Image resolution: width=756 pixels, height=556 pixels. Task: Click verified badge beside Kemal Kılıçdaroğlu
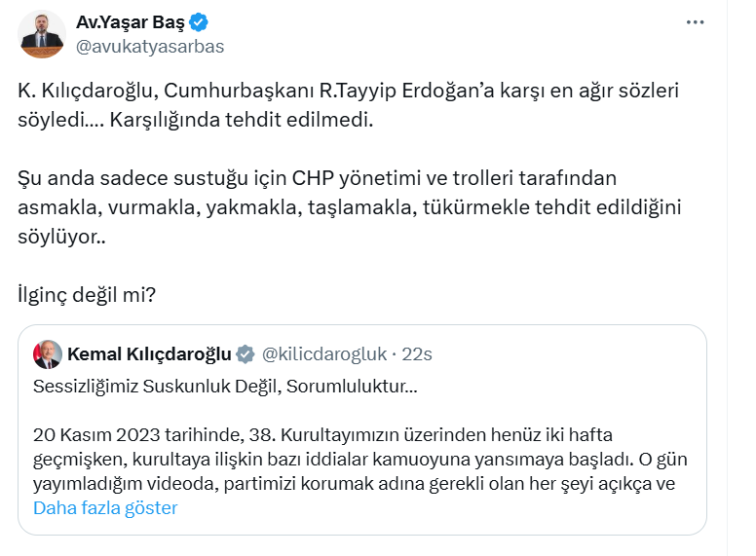246,353
